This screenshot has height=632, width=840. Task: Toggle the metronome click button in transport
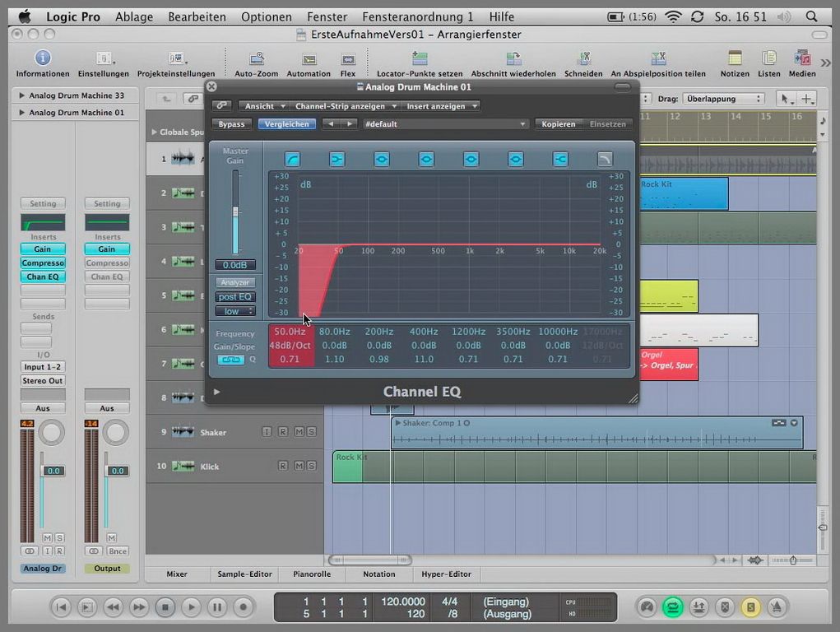tap(777, 607)
